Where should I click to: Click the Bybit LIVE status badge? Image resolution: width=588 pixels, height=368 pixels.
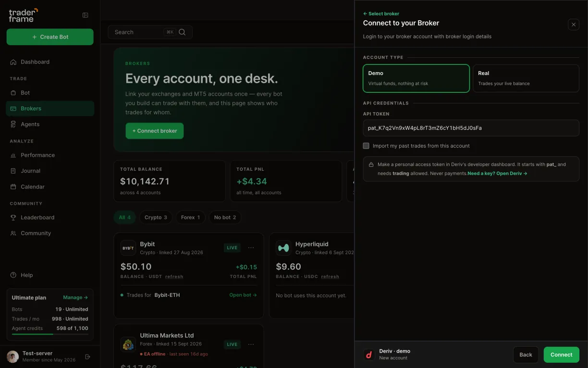pyautogui.click(x=232, y=248)
